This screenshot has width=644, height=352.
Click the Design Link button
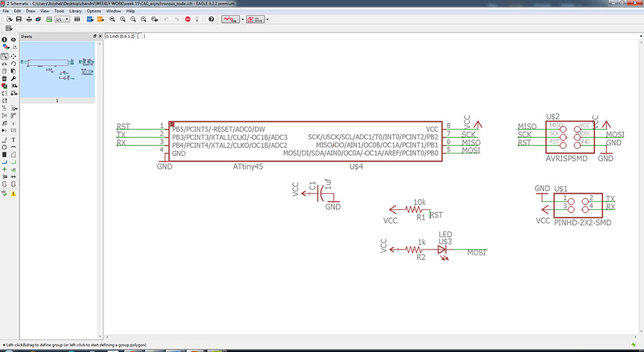(x=231, y=19)
